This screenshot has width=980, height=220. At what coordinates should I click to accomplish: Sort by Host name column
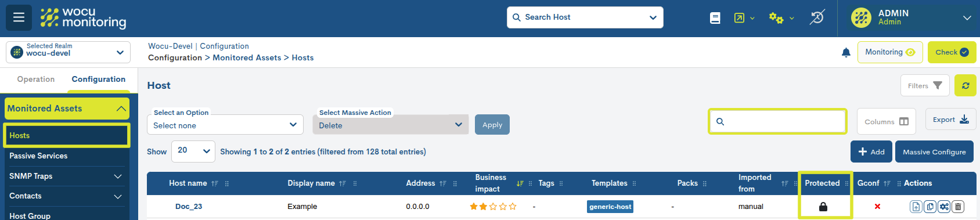215,183
